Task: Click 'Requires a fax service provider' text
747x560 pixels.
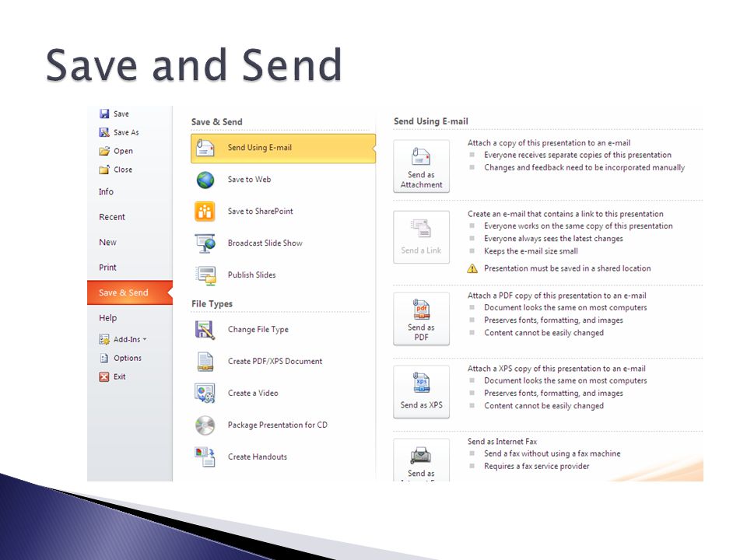Action: (x=536, y=466)
